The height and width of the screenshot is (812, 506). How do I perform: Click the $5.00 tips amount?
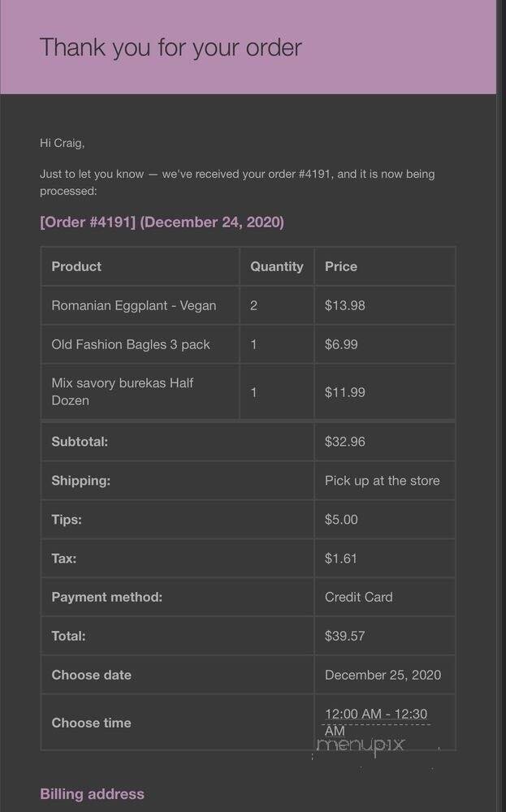click(x=341, y=520)
